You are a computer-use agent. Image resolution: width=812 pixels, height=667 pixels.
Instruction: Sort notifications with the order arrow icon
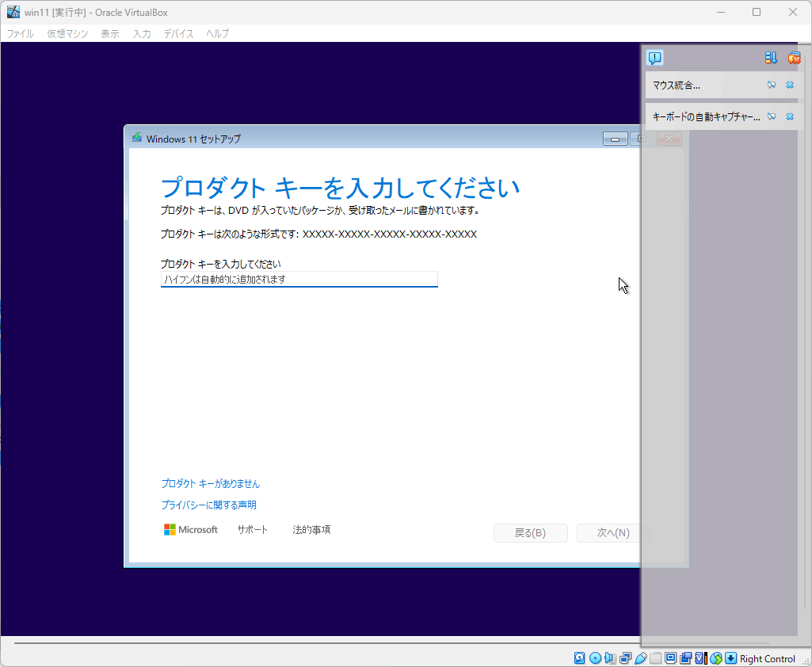pos(771,58)
